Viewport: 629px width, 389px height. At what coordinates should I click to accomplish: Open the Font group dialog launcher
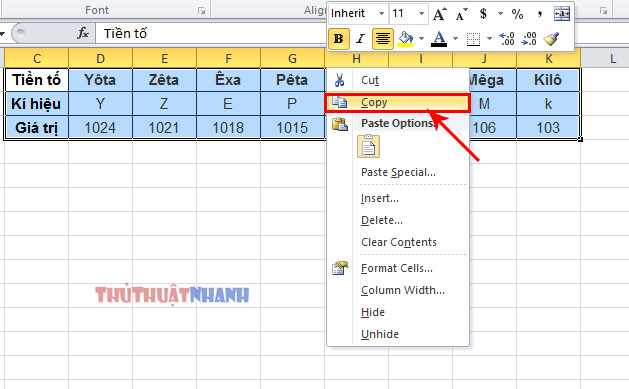click(202, 11)
